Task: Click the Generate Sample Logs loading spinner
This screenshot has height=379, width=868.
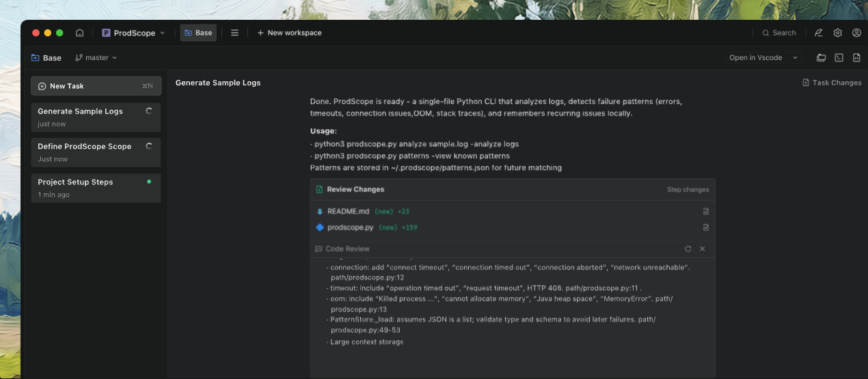Action: tap(149, 111)
